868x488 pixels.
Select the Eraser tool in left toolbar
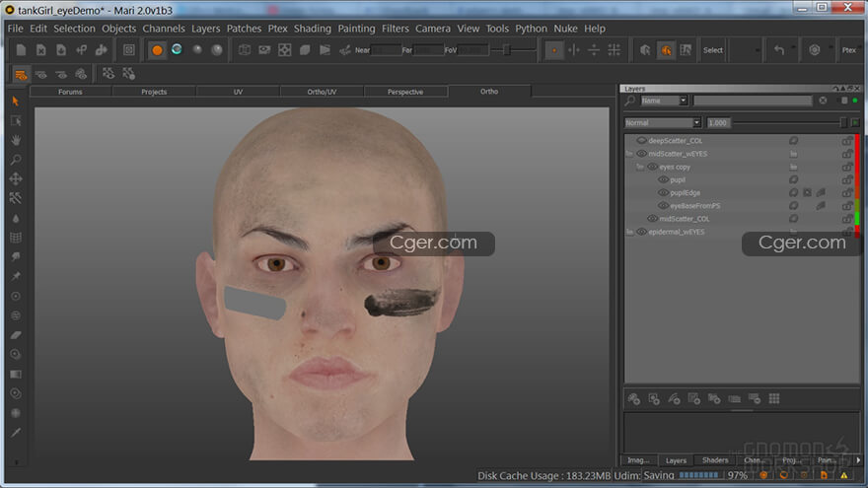[16, 335]
